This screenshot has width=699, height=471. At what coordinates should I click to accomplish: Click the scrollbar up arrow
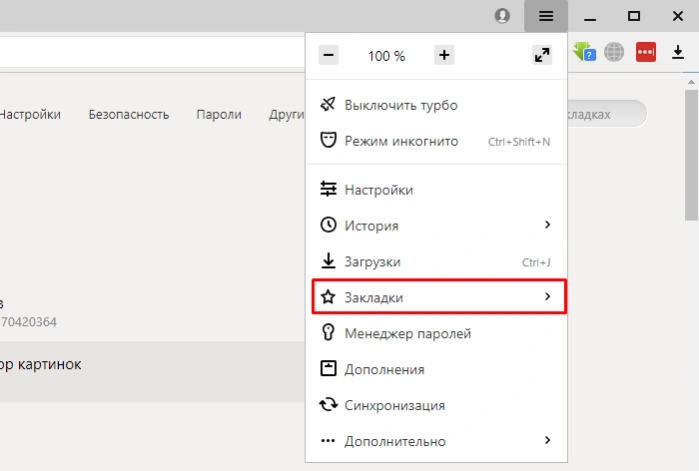coord(691,82)
